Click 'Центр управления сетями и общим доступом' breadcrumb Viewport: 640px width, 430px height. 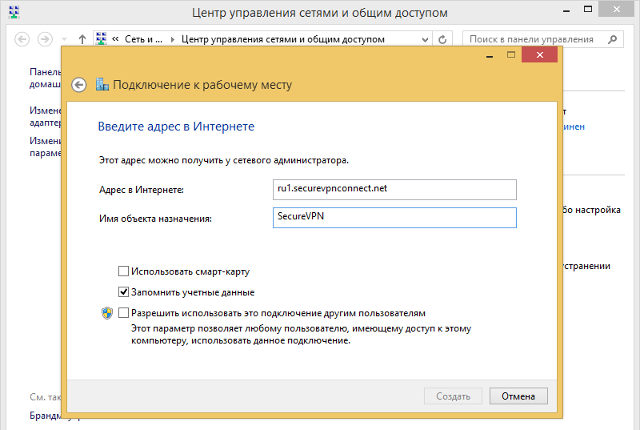pos(282,40)
